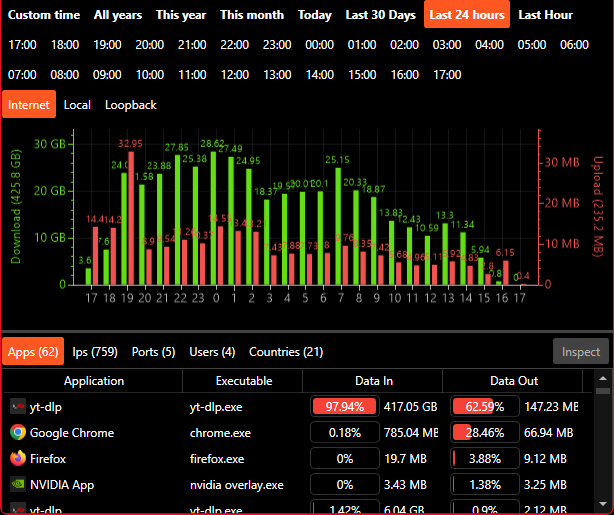Click yt-dlp 97.94% Data In bar
The height and width of the screenshot is (515, 614).
pos(345,407)
